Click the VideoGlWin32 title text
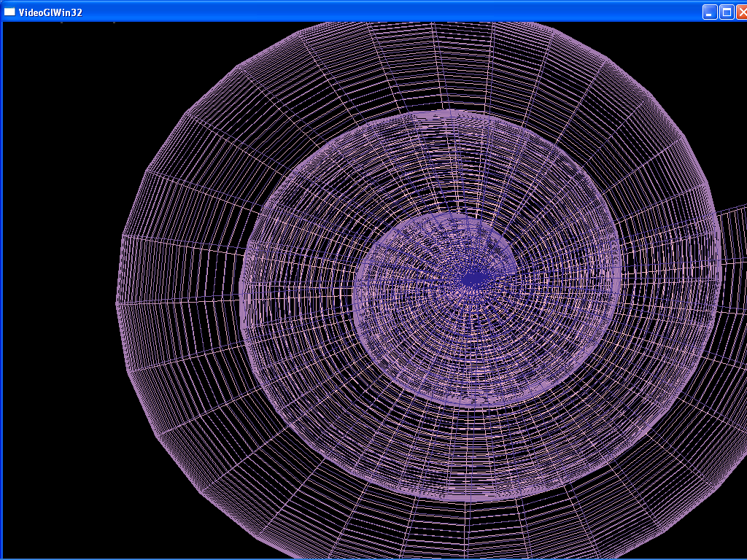The image size is (747, 560). point(50,12)
